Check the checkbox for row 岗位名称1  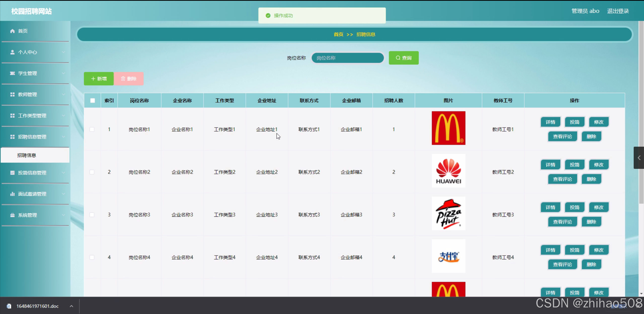pyautogui.click(x=92, y=129)
